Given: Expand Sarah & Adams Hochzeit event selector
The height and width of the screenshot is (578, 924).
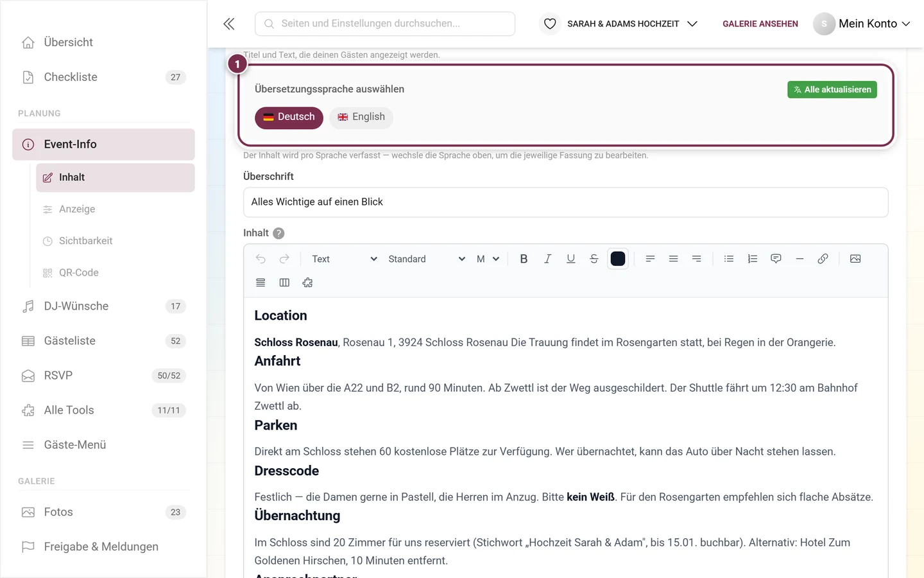Looking at the screenshot, I should tap(619, 24).
